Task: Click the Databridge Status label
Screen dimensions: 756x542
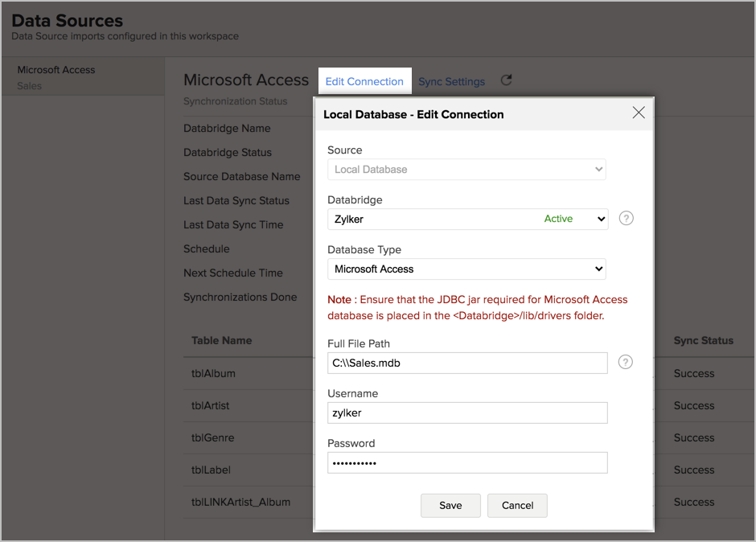Action: (x=227, y=152)
